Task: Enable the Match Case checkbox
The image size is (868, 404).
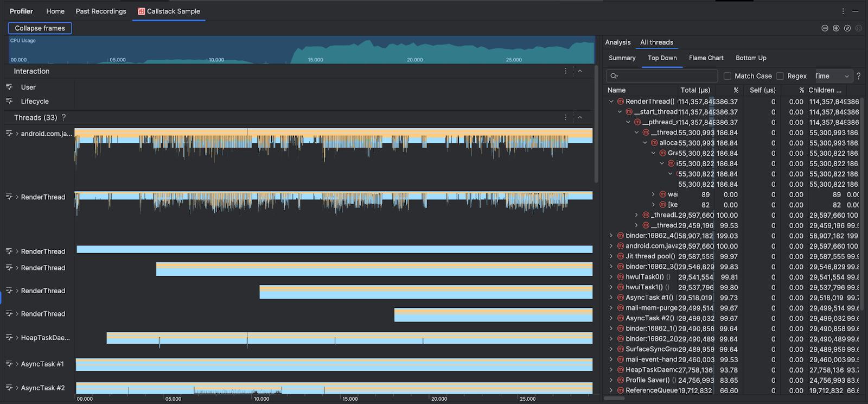Action: click(727, 76)
